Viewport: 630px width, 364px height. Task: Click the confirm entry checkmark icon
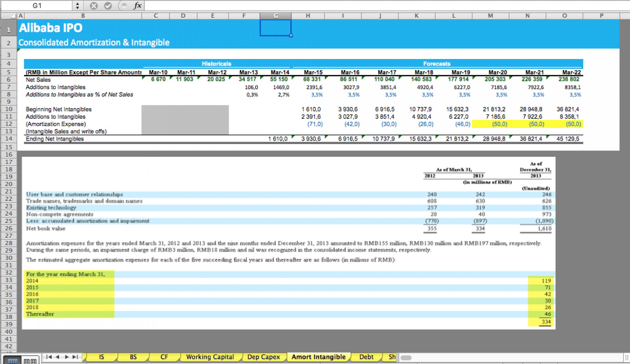(x=108, y=6)
